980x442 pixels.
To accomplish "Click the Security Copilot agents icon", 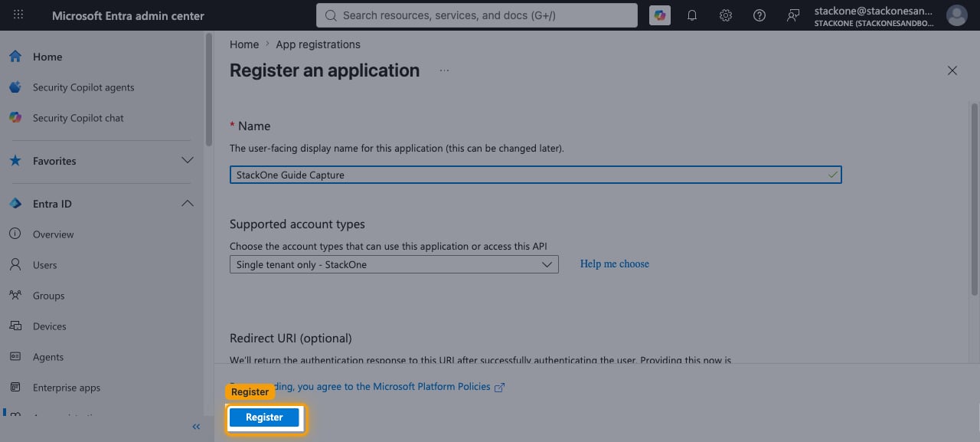I will (15, 87).
